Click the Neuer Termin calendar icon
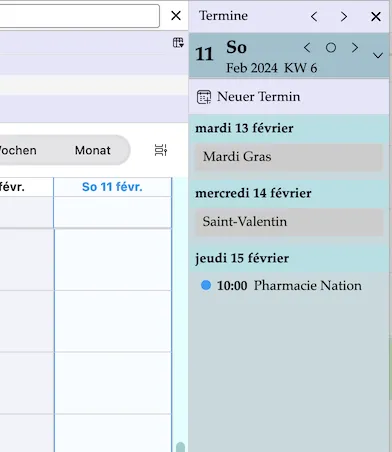This screenshot has height=452, width=392. tap(204, 97)
